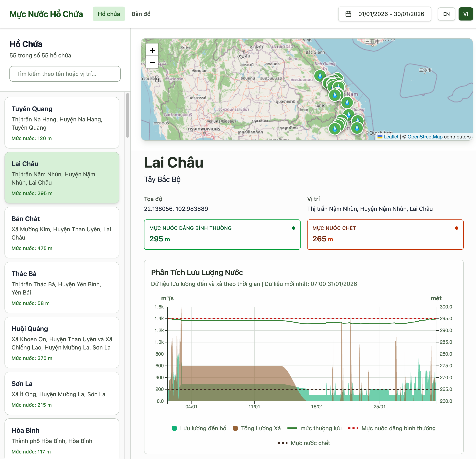Zoom out on the map

pos(152,63)
